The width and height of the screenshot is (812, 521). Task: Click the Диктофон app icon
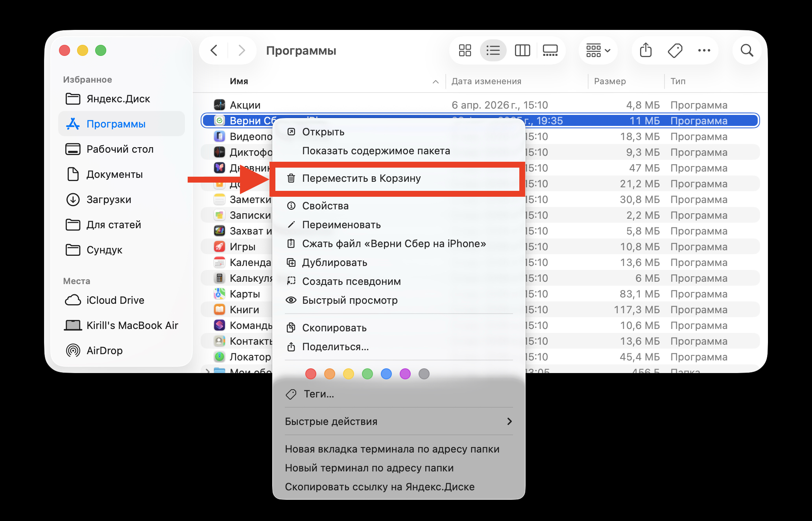[x=220, y=152]
